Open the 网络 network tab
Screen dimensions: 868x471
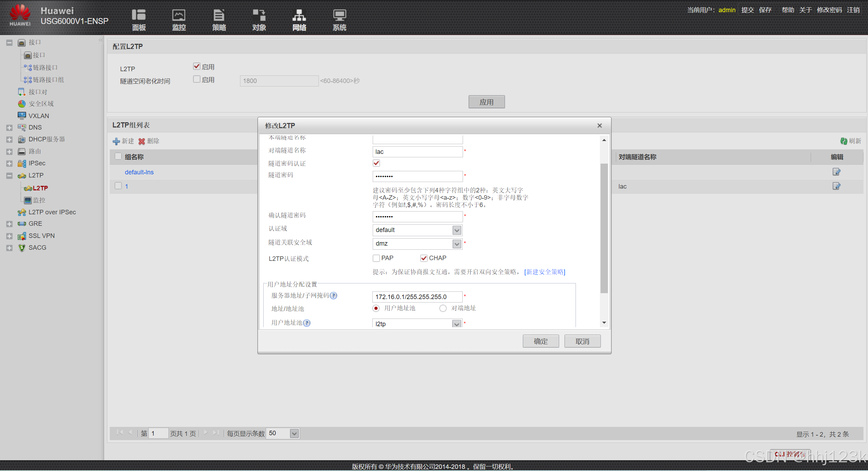pos(299,19)
